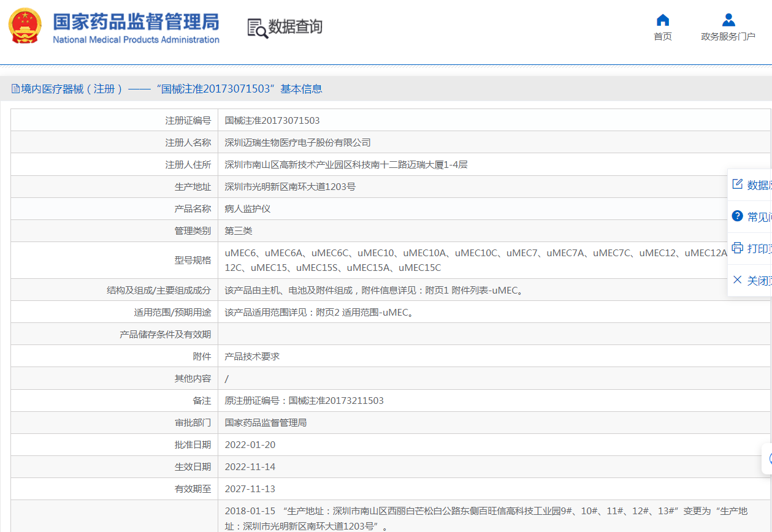Select the 2018-01-15 address change note
The height and width of the screenshot is (532, 772).
click(486, 519)
